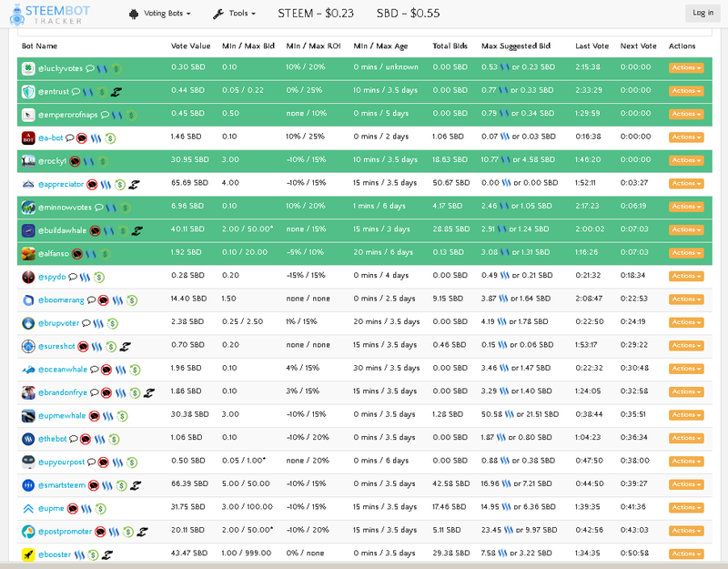Click the Min / Max Age column header

point(380,46)
